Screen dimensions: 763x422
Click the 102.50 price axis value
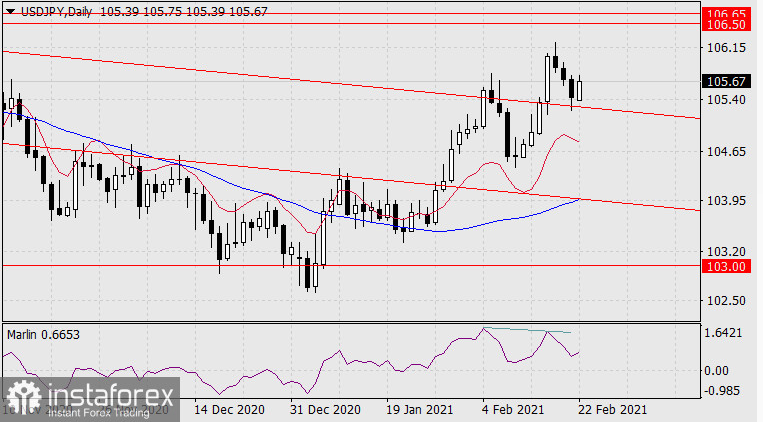coord(726,300)
